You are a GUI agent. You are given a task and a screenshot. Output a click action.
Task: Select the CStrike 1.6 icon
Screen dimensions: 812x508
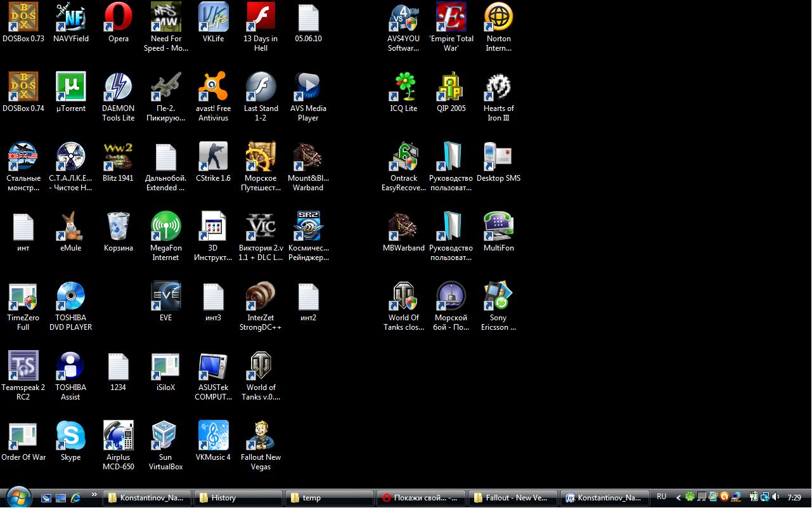pos(213,157)
